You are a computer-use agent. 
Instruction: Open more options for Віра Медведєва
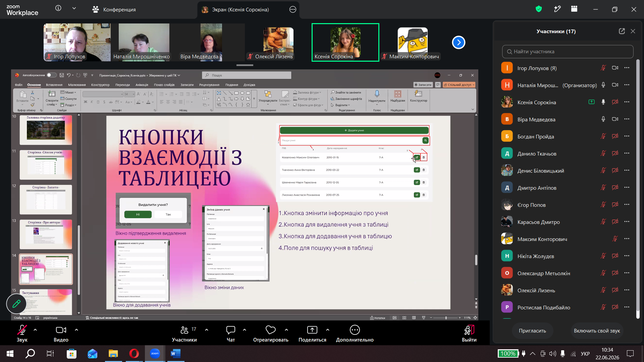627,119
